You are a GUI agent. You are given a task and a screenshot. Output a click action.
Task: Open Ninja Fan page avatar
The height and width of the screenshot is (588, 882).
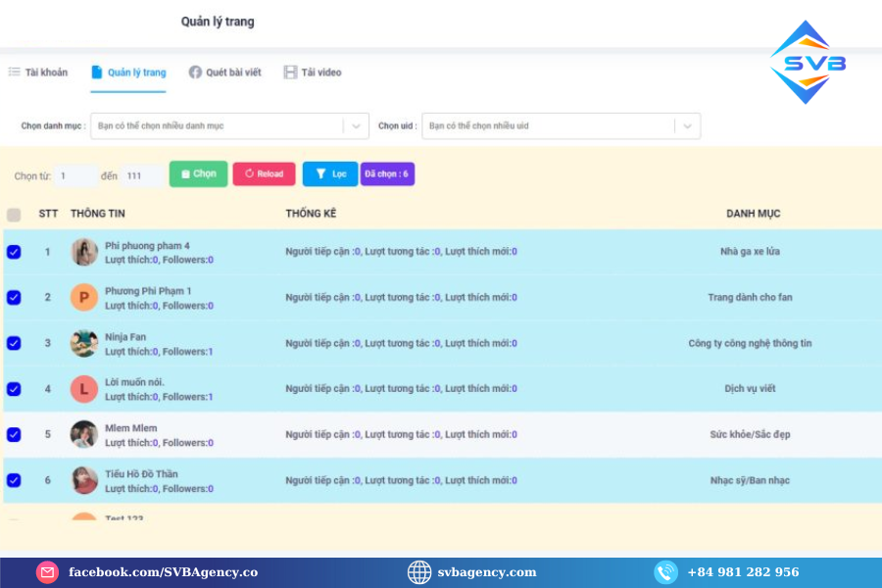(84, 343)
